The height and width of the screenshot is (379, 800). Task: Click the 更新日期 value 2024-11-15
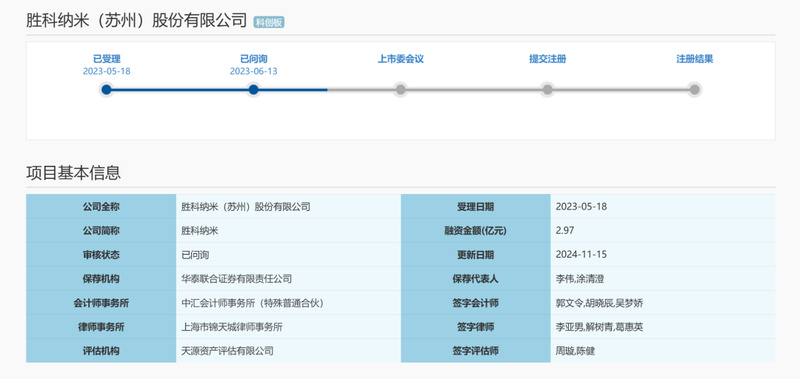[x=581, y=255]
